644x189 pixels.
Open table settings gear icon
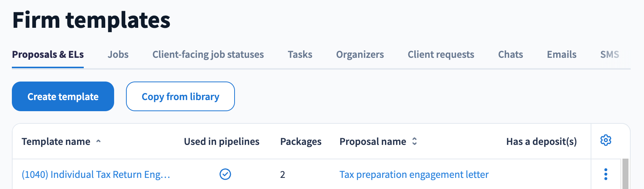tap(605, 140)
